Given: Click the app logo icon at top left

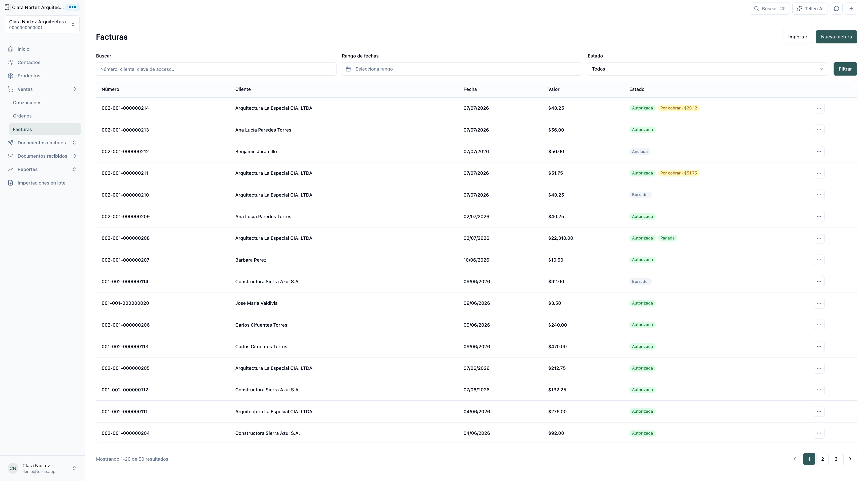Looking at the screenshot, I should tap(7, 7).
